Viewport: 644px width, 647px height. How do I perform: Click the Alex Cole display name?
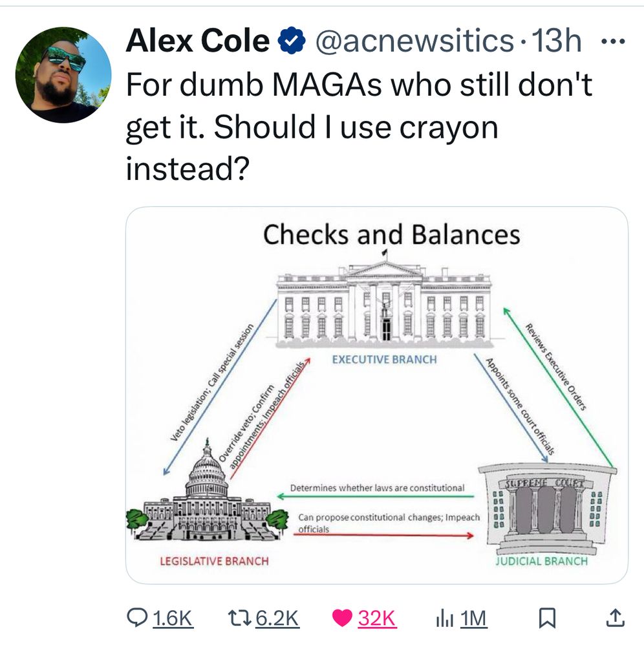[x=197, y=42]
